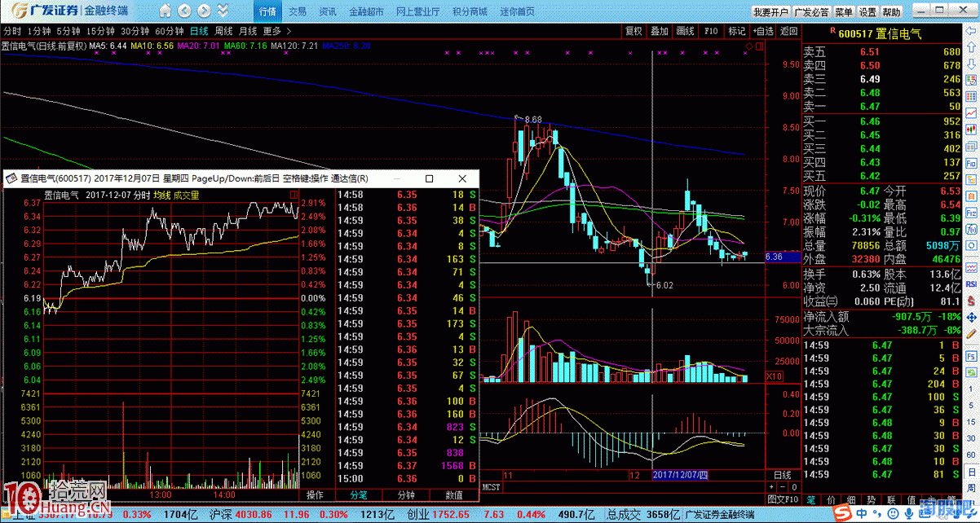980x523 pixels.
Task: Open the line chart icon in sidebar
Action: [972, 112]
